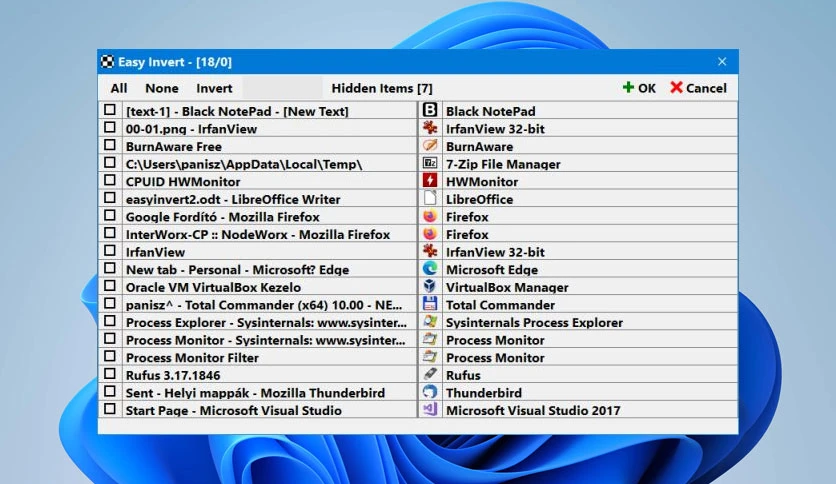The image size is (836, 484).
Task: Click Process Monitor icon in Sysinternals row
Action: point(430,338)
